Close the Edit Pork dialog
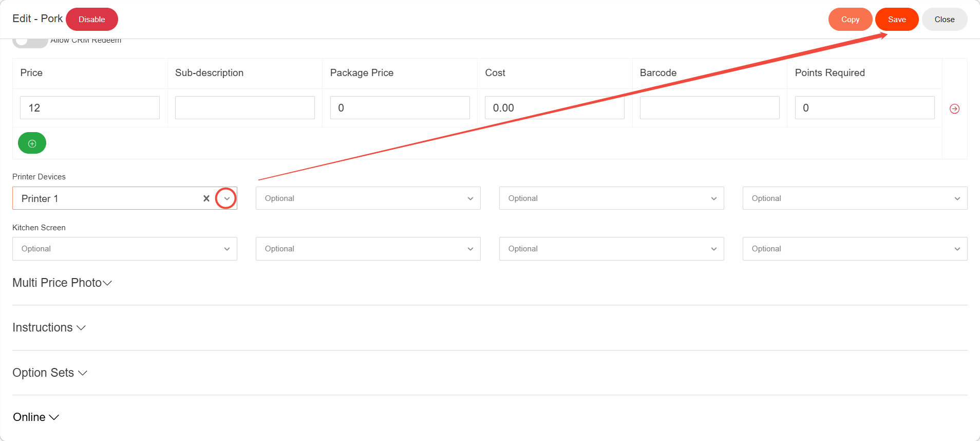 [x=944, y=20]
